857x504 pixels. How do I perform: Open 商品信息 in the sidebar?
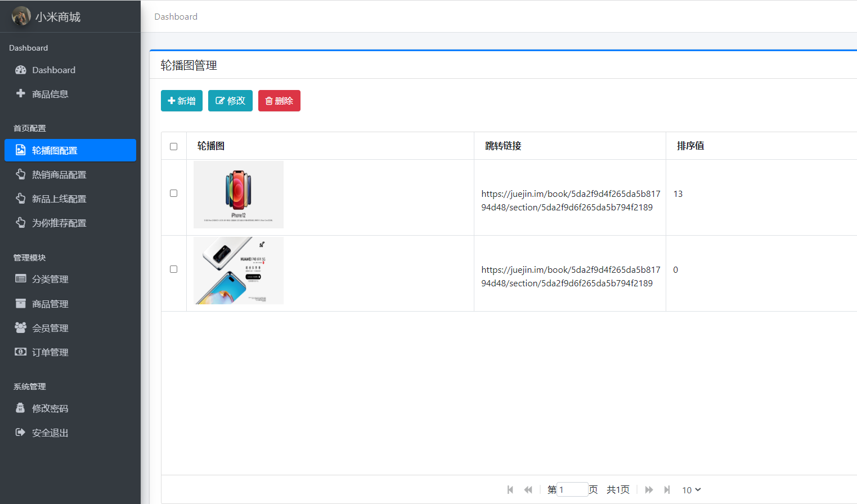70,94
